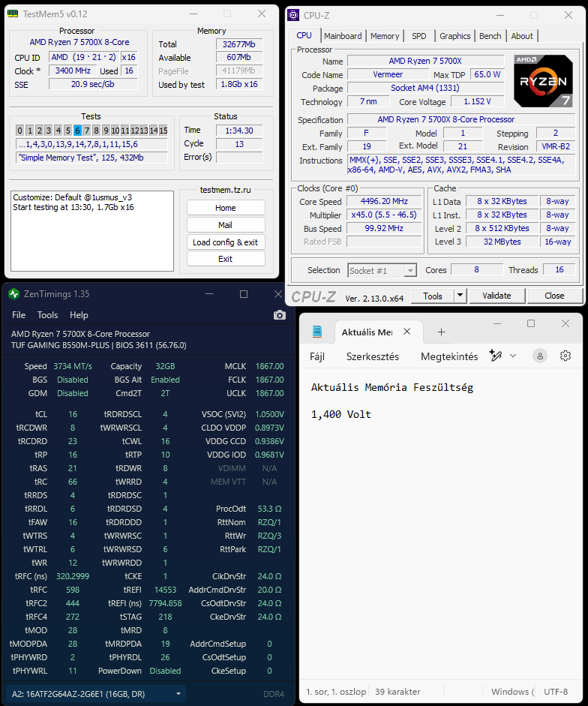
Task: Select the CPU tab in CPU-Z
Action: point(304,35)
